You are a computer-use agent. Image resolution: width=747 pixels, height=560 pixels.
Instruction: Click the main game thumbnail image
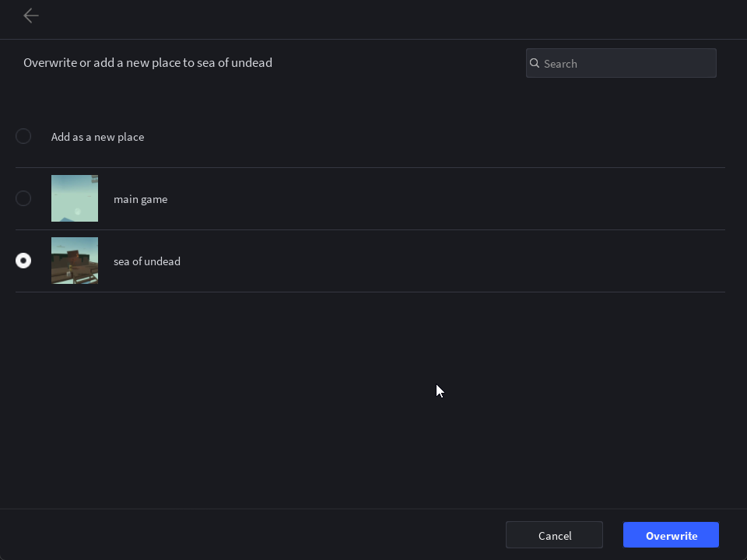pyautogui.click(x=75, y=198)
